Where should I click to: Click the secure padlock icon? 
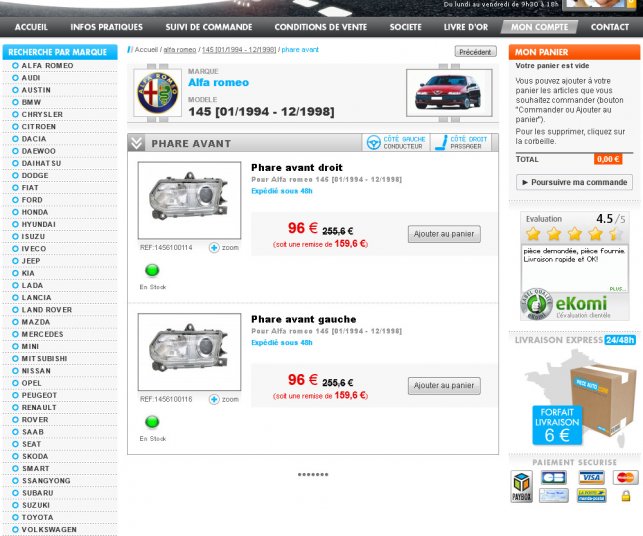625,496
